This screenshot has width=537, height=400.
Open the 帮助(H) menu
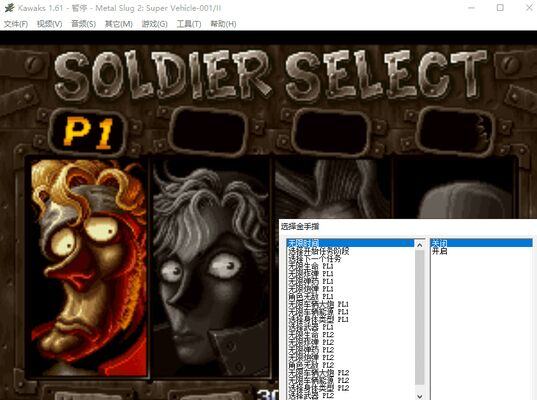223,24
